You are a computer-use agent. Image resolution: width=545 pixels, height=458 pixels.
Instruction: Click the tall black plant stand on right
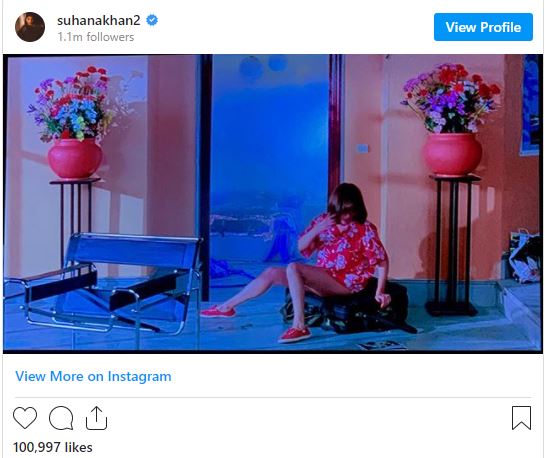pyautogui.click(x=453, y=245)
